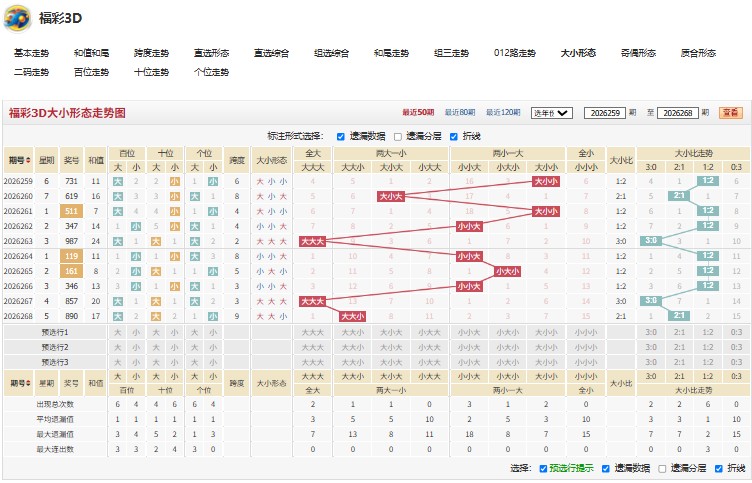752x483 pixels.
Task: Show 最近120期 results
Action: pyautogui.click(x=503, y=113)
